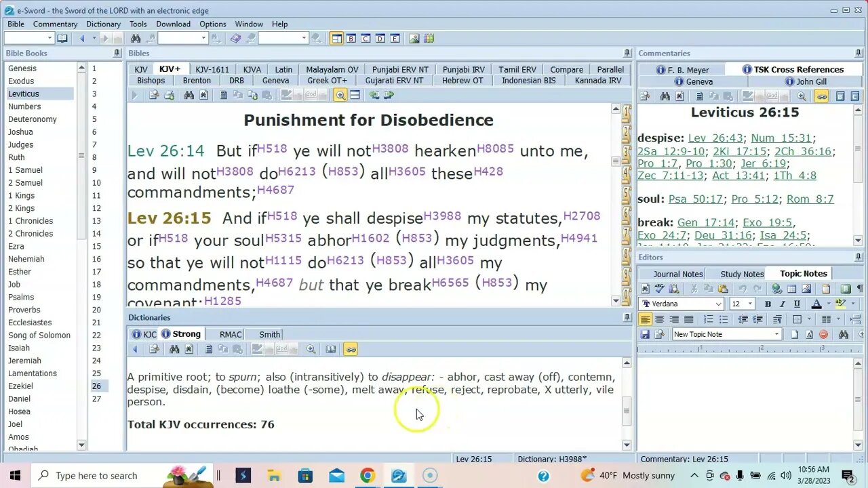Open the font size 12 dropdown
This screenshot has height=488, width=868.
[x=750, y=304]
